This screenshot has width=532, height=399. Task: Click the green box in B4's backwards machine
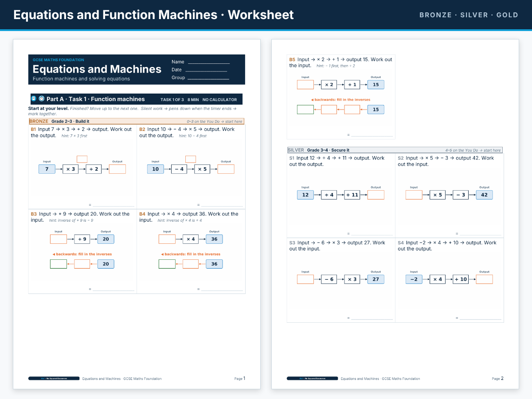pos(167,264)
